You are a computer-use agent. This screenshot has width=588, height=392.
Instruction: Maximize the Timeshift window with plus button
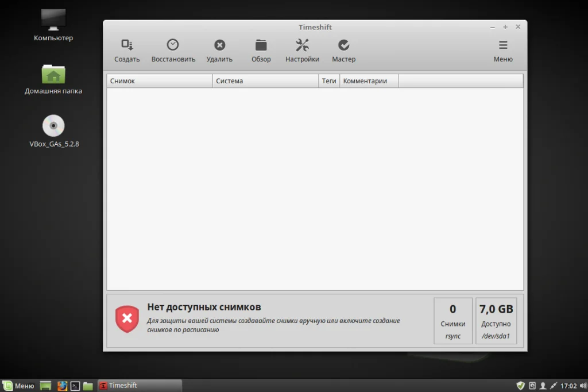tap(505, 27)
